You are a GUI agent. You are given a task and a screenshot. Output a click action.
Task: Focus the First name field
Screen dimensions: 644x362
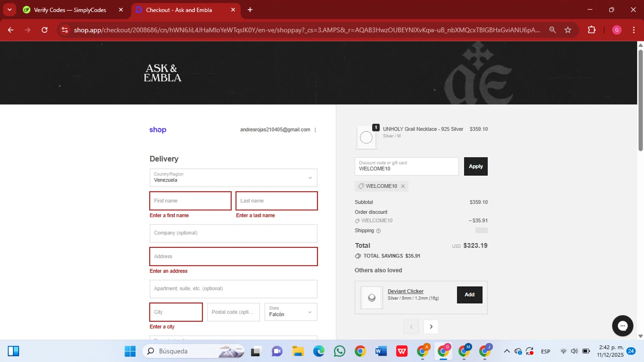(x=191, y=201)
